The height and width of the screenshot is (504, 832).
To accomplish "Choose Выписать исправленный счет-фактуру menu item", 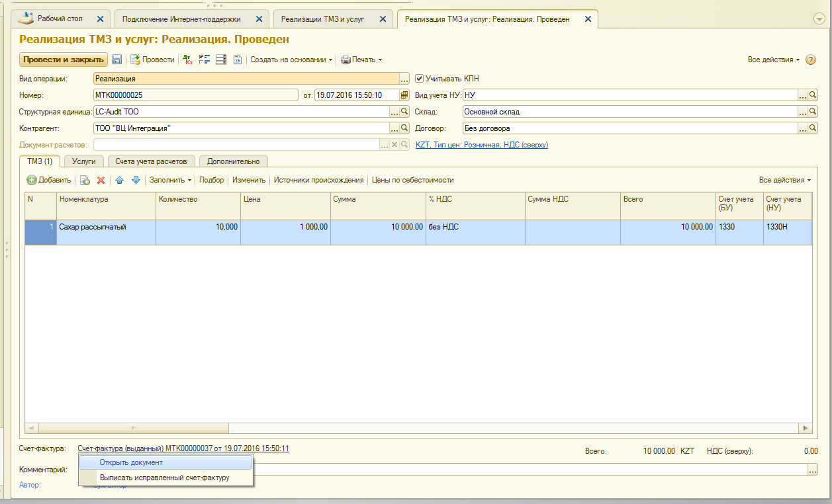I will [165, 478].
